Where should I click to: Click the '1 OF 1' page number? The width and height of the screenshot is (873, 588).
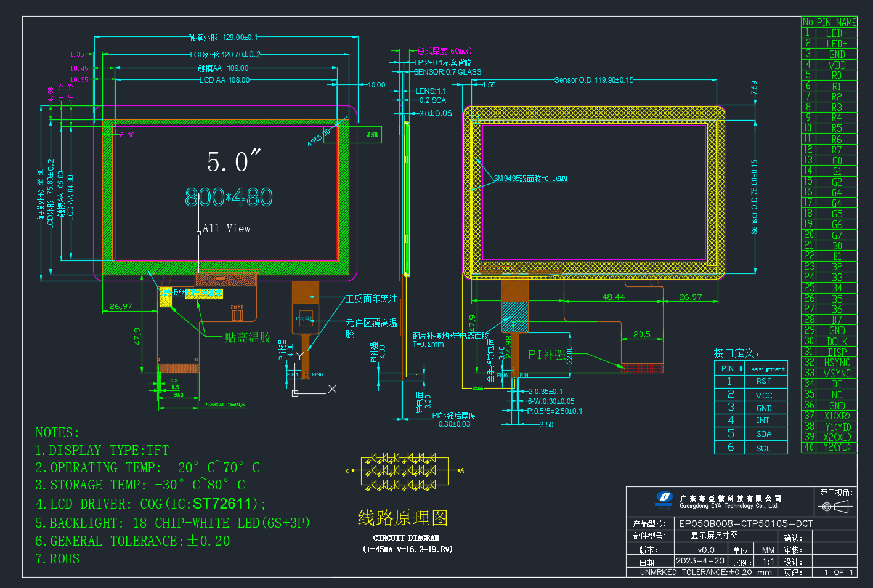(838, 572)
